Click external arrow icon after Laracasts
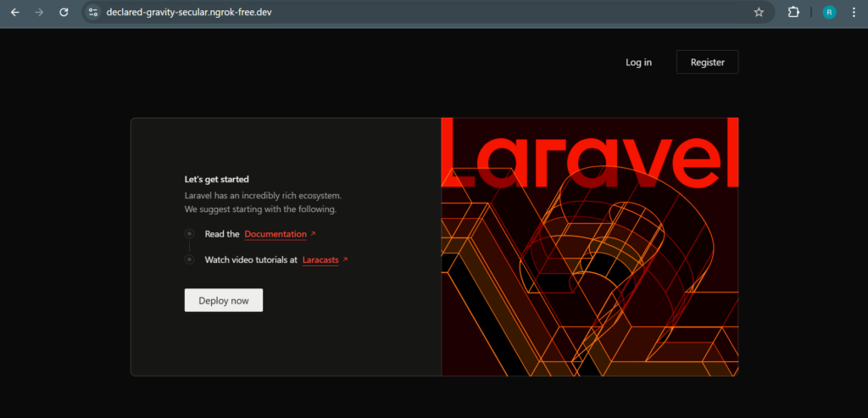Screen dimensions: 868x418 (345, 259)
